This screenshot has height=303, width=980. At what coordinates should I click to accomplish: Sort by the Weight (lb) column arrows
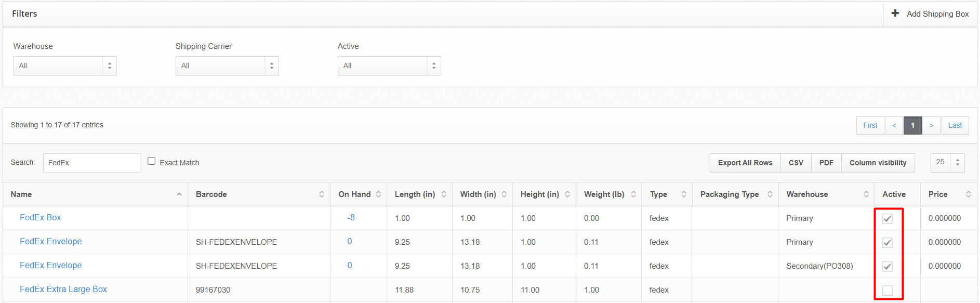point(633,194)
